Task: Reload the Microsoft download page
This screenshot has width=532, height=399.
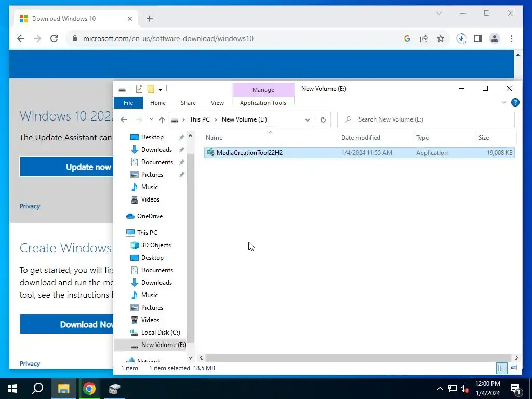Action: 54,38
